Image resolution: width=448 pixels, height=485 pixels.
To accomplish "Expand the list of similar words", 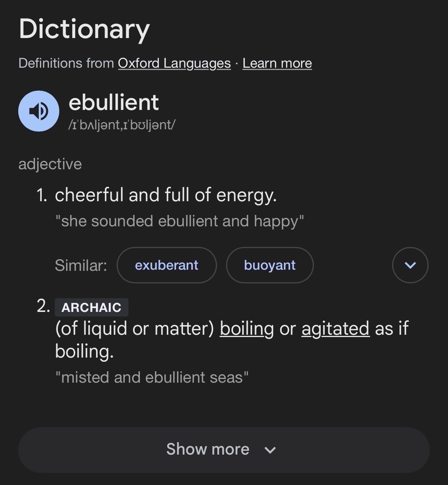I will coord(410,265).
